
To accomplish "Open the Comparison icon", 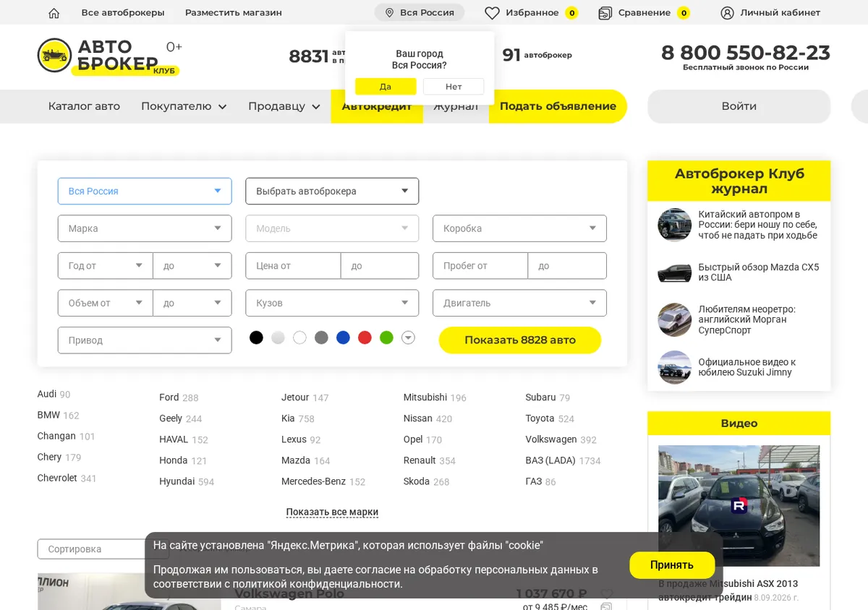I will click(x=605, y=13).
